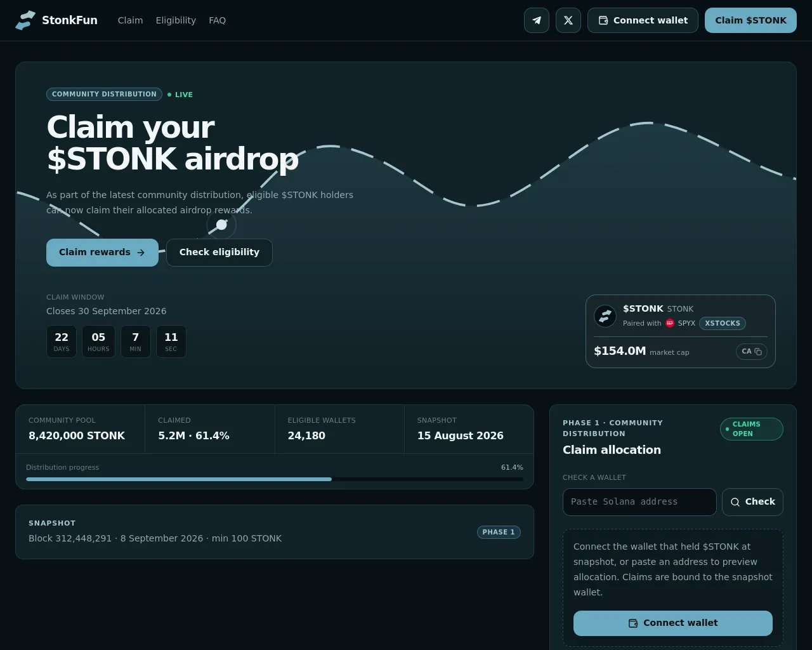Click the "Claim allocation" heading
This screenshot has width=812, height=650.
(612, 450)
